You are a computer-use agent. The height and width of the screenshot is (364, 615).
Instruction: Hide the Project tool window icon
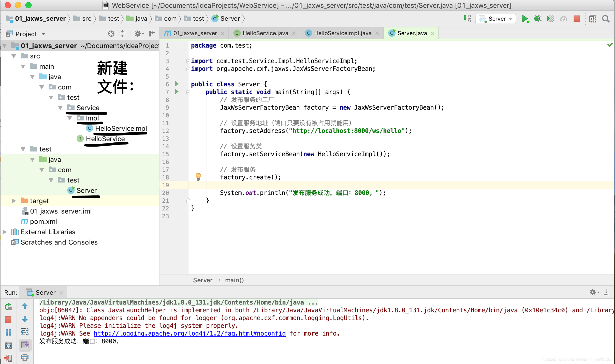[x=152, y=34]
